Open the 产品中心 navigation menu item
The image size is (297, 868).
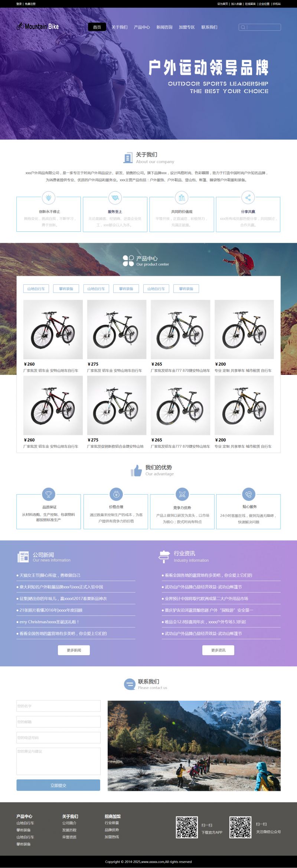(x=142, y=27)
